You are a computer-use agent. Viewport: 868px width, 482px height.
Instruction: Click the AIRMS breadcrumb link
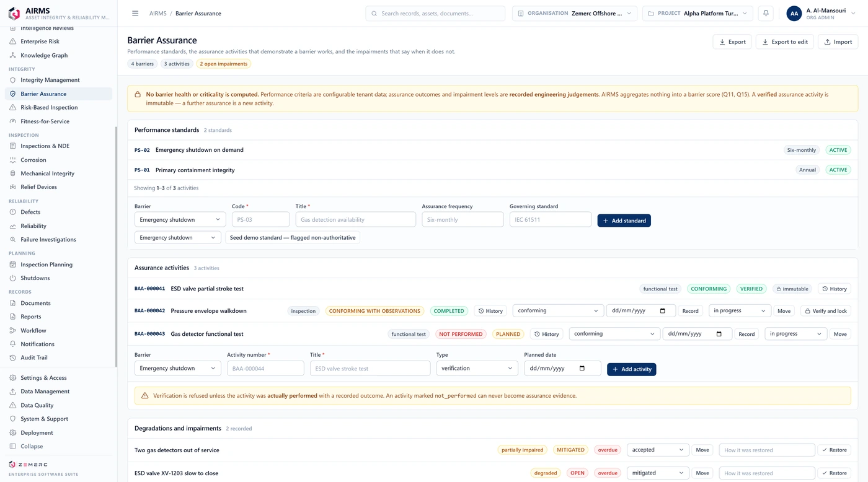click(x=157, y=13)
